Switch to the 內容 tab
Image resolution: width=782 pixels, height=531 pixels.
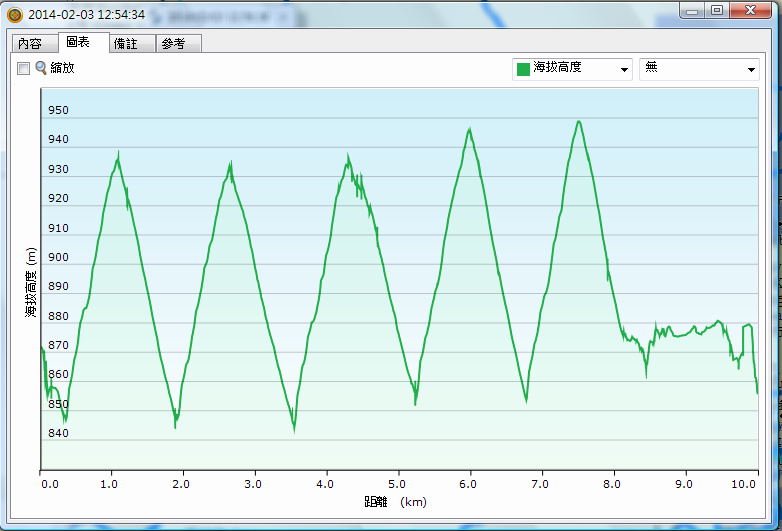pyautogui.click(x=30, y=44)
